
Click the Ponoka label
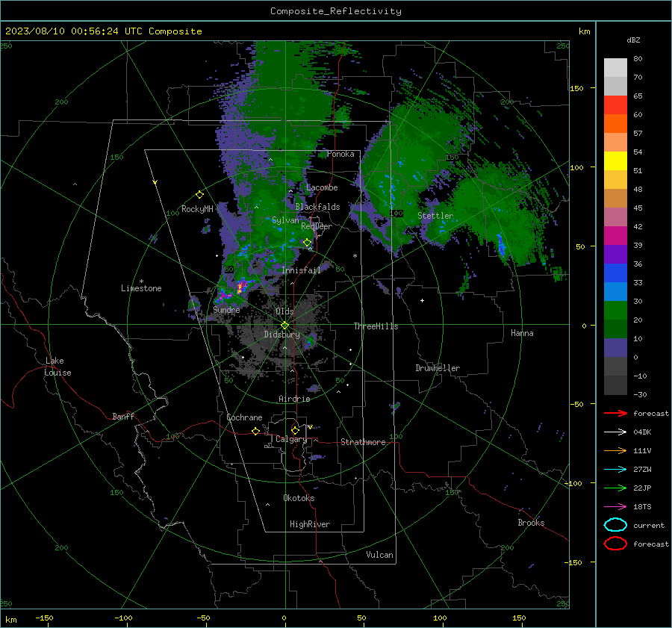click(340, 154)
